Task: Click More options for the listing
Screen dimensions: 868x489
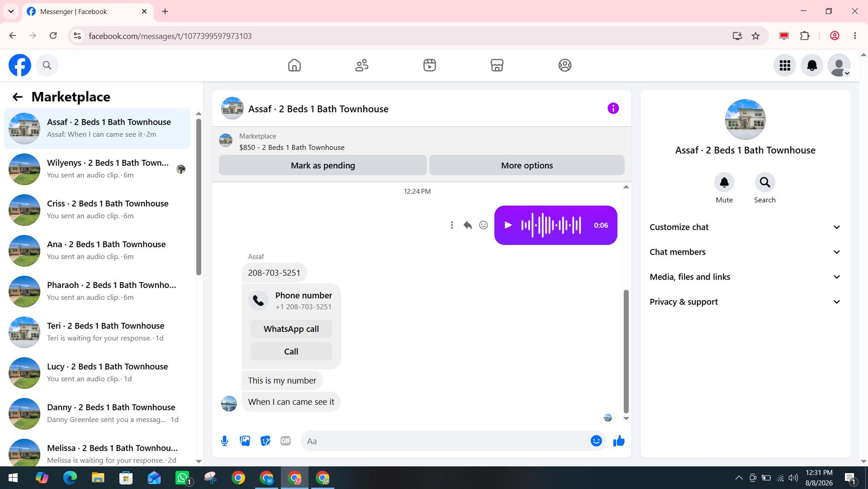Action: click(526, 165)
